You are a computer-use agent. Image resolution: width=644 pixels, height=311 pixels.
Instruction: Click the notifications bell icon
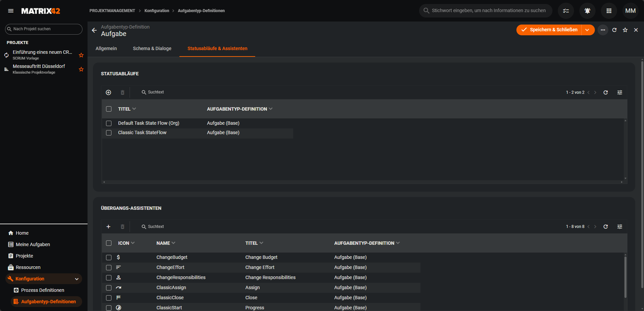(587, 11)
